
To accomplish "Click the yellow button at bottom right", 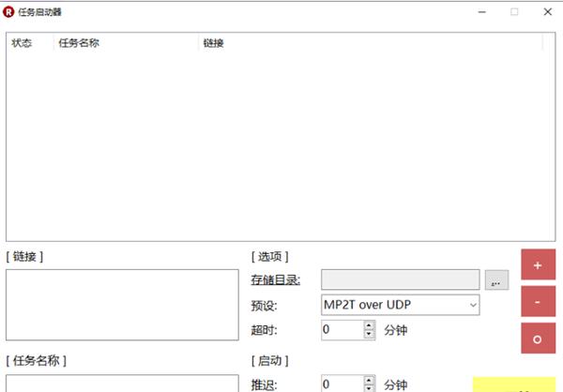I will (x=514, y=384).
